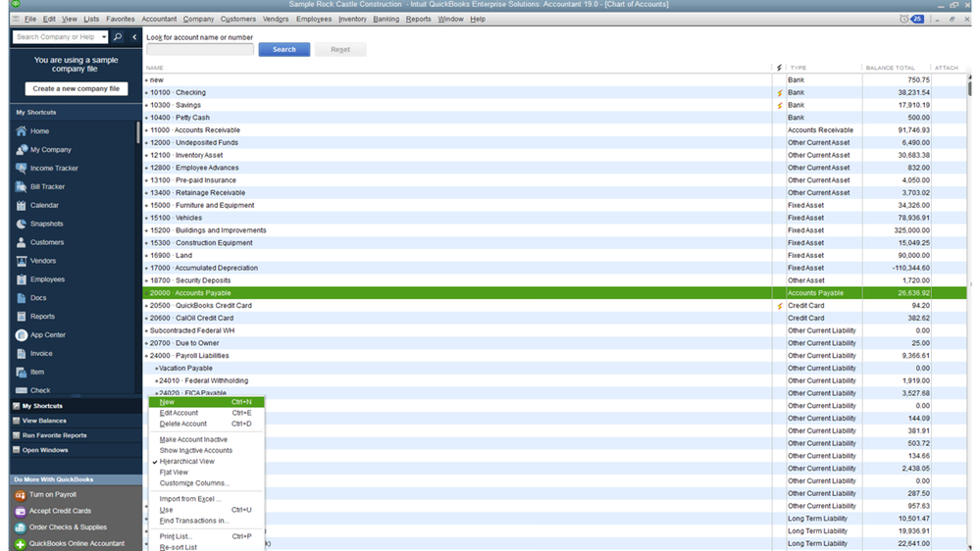Screen dimensions: 980x551
Task: Collapse the left shortcuts panel arrow
Action: tap(134, 37)
